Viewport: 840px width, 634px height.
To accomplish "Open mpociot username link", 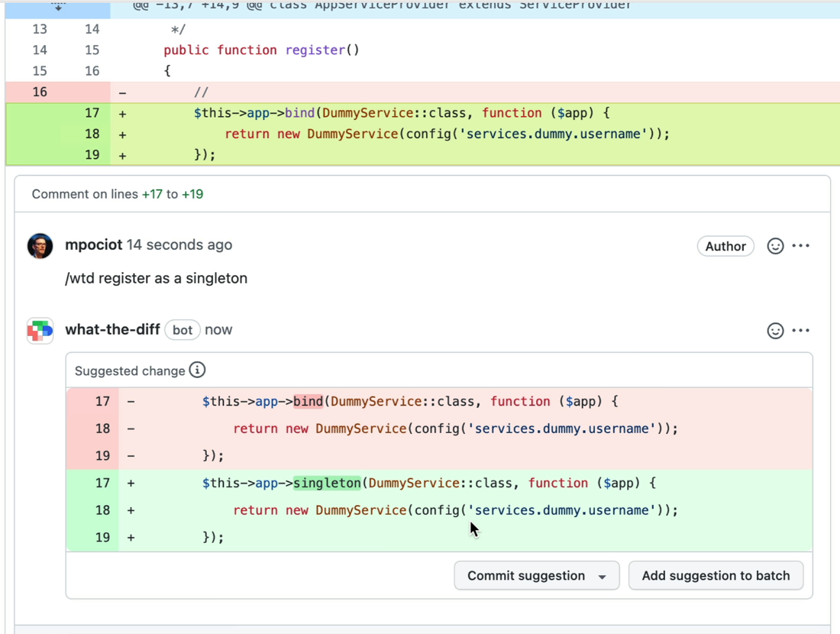I will 94,245.
